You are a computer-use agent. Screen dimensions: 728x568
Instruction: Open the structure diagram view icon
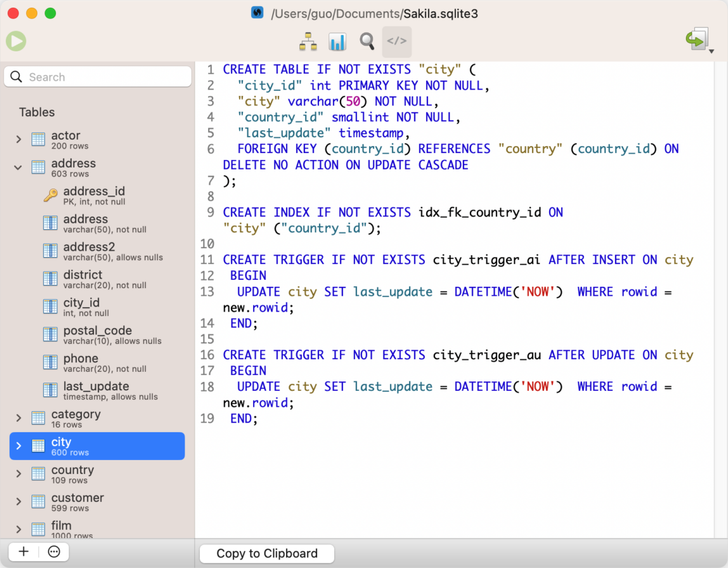tap(308, 42)
